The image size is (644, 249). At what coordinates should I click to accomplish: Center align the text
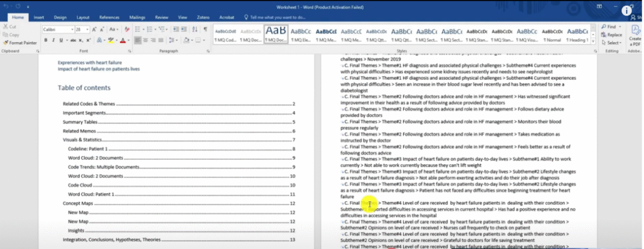[x=145, y=40]
